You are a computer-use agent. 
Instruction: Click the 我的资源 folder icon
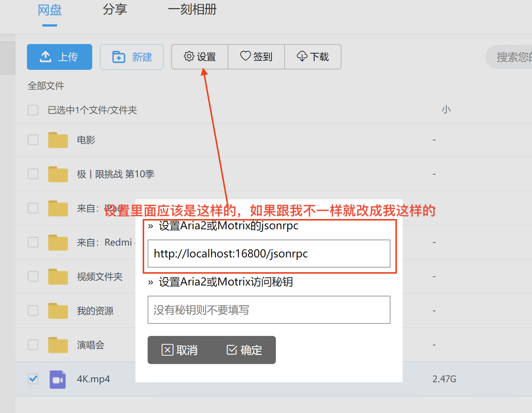tap(58, 311)
